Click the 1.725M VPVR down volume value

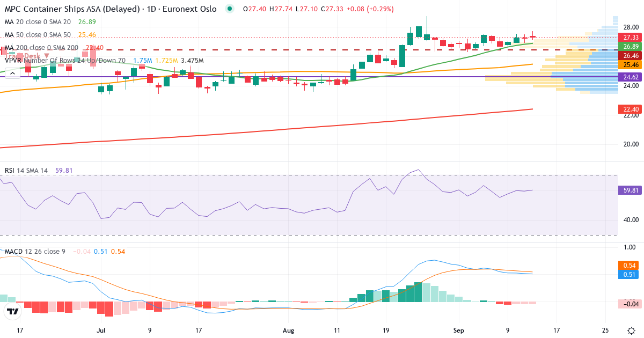point(166,61)
